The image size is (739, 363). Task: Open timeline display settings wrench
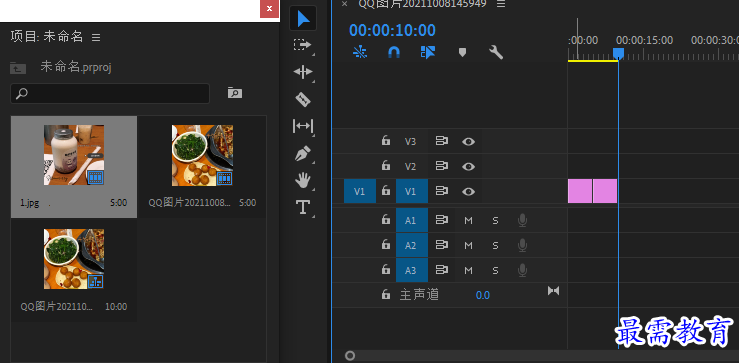click(x=496, y=52)
